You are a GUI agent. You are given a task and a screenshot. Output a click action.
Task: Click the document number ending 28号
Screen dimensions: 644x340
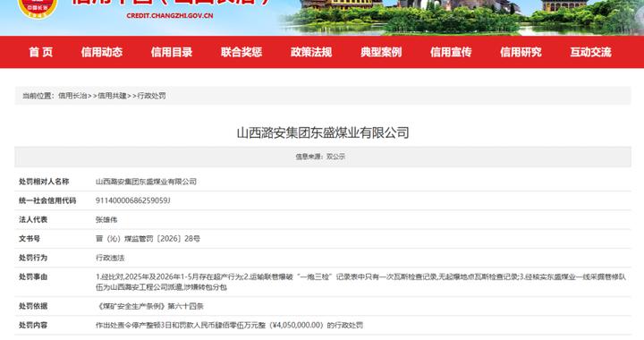pyautogui.click(x=148, y=239)
